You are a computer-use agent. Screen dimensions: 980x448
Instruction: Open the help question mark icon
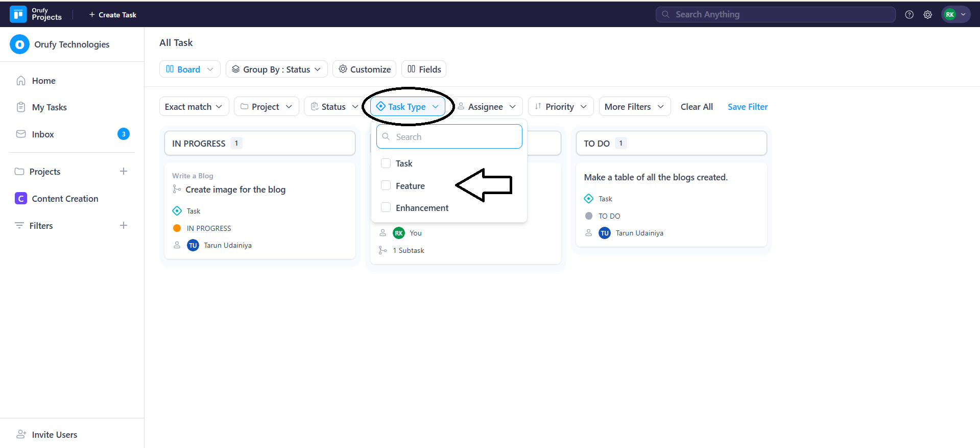coord(909,15)
